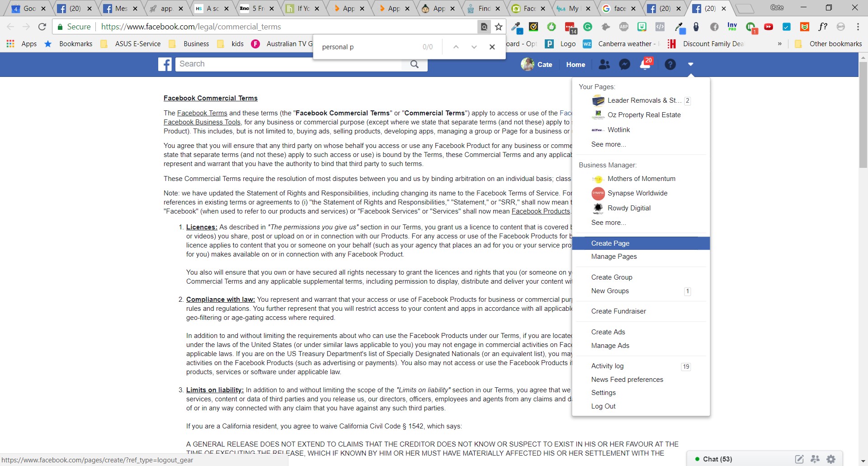Image resolution: width=868 pixels, height=466 pixels.
Task: Open Settings from account menu
Action: [x=641, y=393]
